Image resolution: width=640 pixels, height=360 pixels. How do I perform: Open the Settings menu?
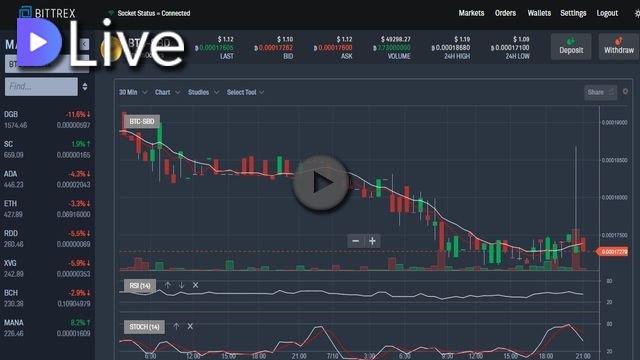573,13
